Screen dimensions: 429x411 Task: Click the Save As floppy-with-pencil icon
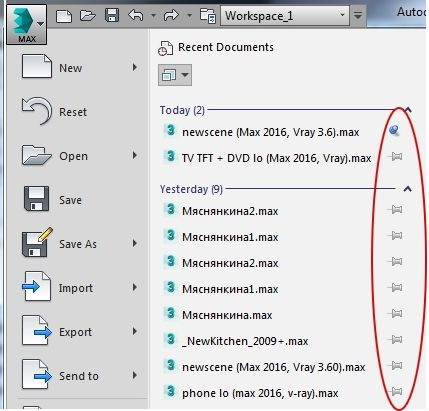[x=37, y=243]
